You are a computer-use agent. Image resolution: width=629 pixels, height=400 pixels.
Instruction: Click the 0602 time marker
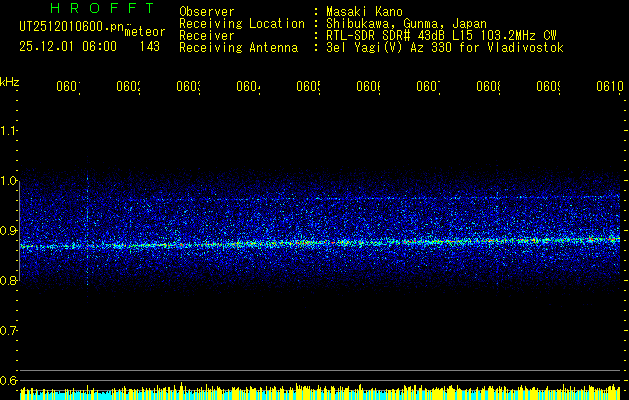(128, 86)
